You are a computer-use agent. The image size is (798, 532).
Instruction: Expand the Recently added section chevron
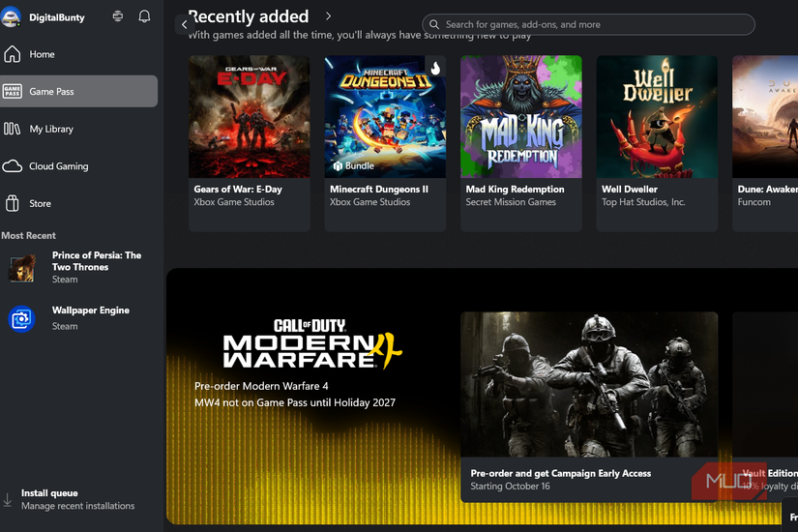(328, 16)
